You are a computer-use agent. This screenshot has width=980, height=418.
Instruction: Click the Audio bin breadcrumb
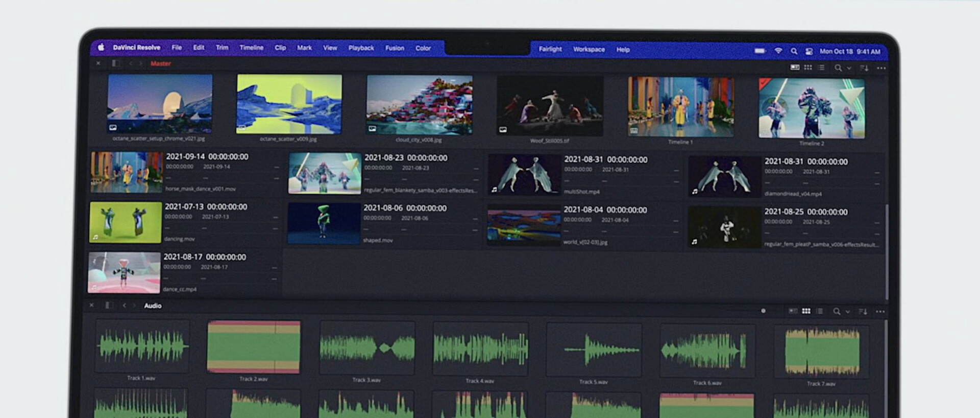(x=153, y=306)
